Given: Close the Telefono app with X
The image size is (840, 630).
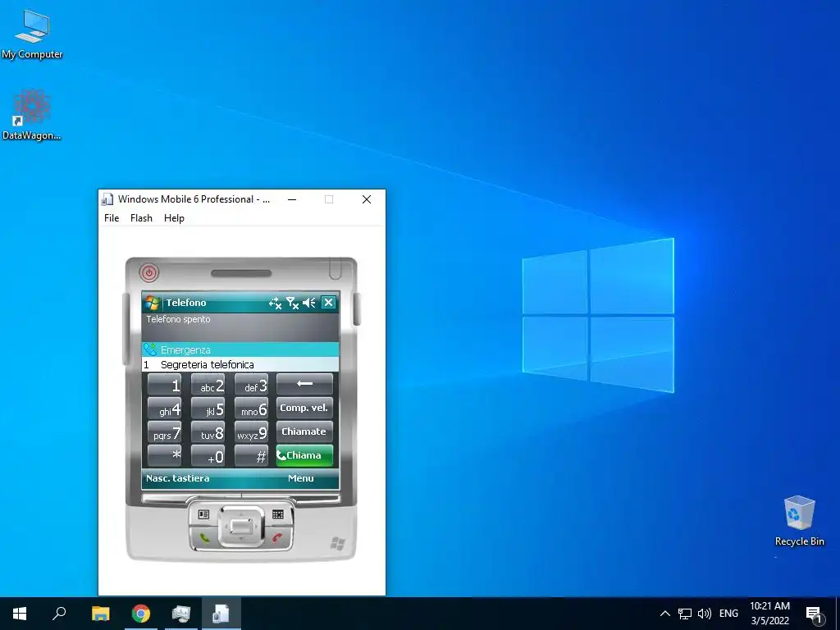Looking at the screenshot, I should (x=328, y=303).
